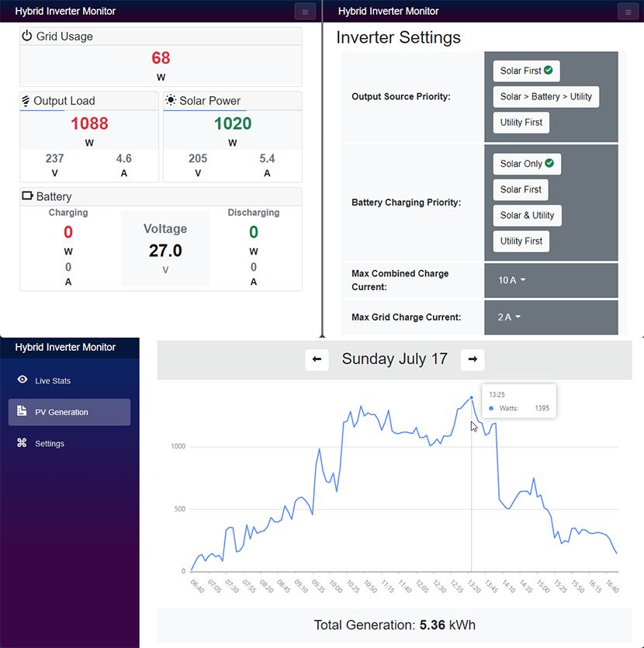The image size is (644, 648).
Task: Open hamburger menu in left monitor panel
Action: coord(305,12)
